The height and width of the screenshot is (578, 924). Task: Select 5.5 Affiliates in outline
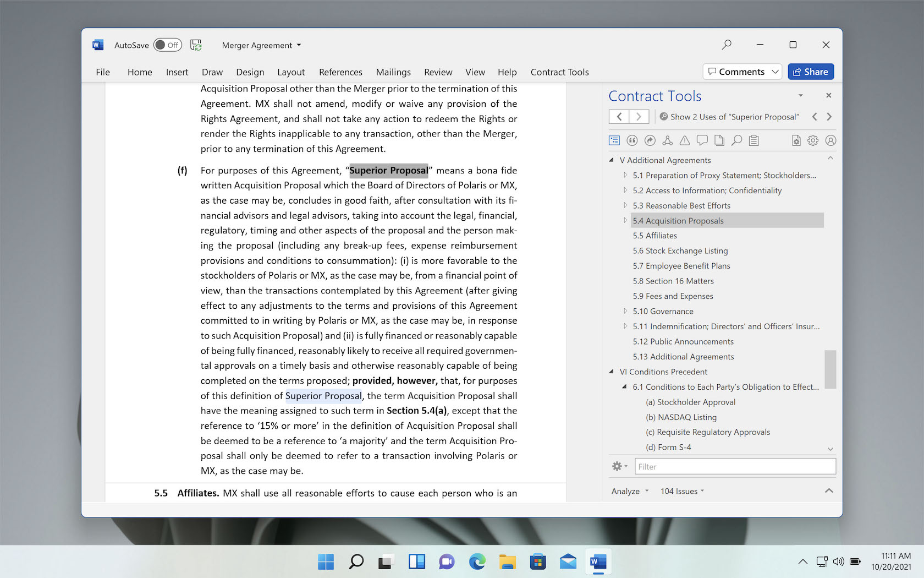click(x=654, y=236)
